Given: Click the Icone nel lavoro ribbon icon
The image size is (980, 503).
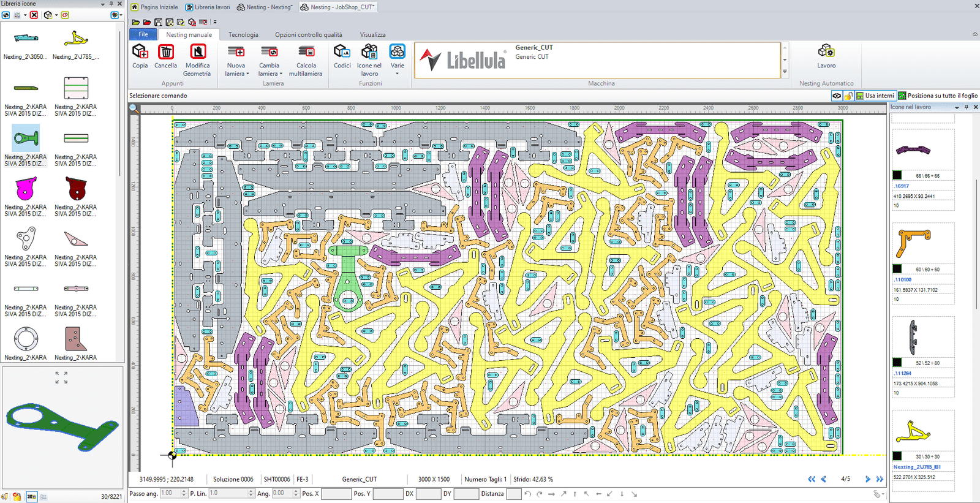Looking at the screenshot, I should [369, 53].
